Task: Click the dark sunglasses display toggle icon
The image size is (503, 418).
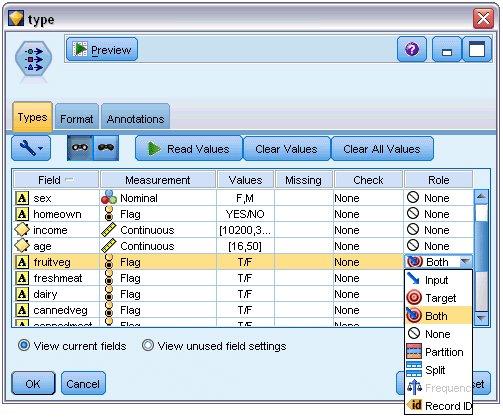Action: (x=106, y=148)
